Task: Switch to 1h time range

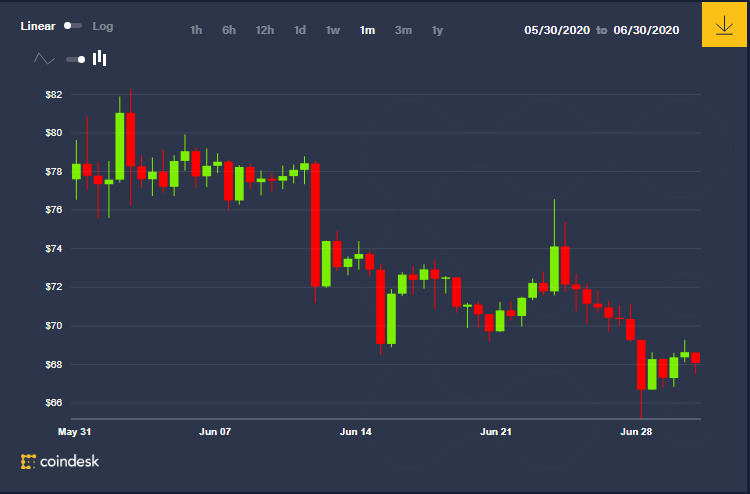Action: [x=196, y=30]
